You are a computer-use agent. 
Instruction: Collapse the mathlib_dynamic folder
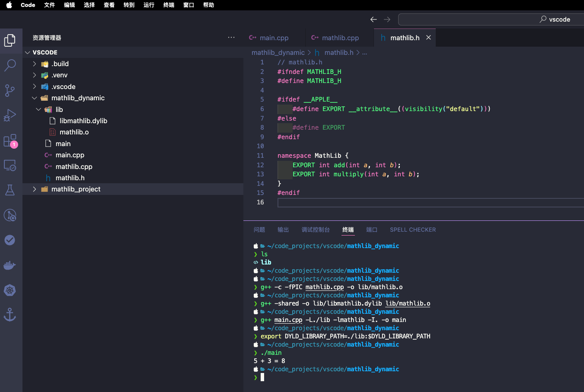click(35, 98)
